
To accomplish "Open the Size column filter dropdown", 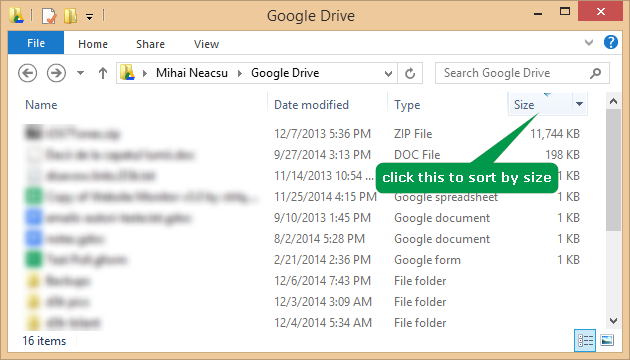I will (x=579, y=104).
